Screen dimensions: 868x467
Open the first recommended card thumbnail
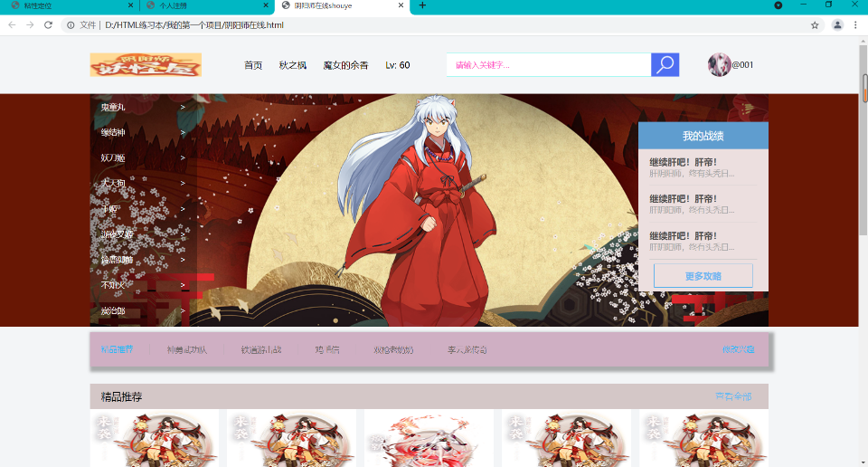tap(155, 438)
